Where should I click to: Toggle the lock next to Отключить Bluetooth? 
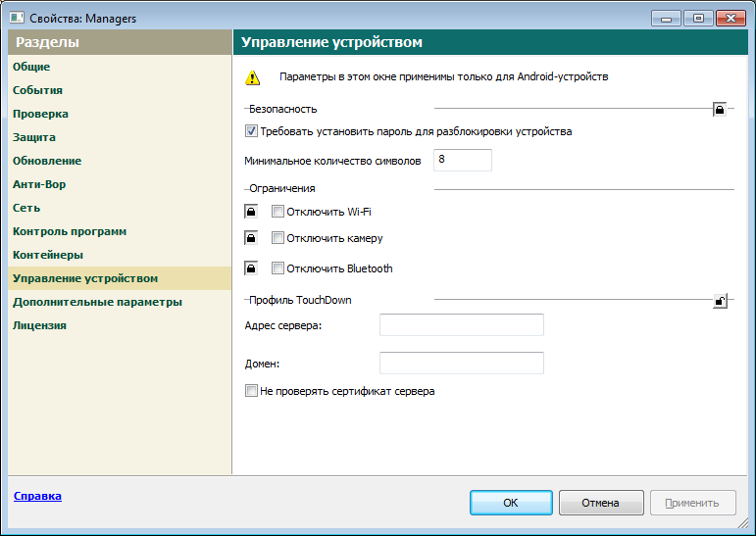tap(251, 268)
